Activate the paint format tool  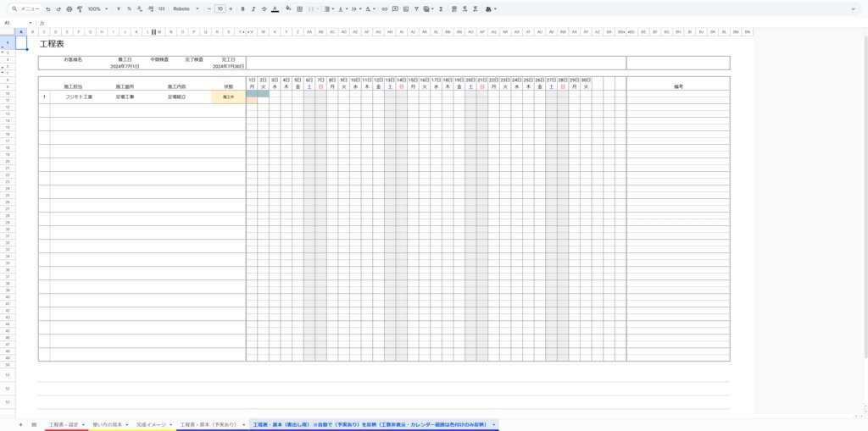(x=80, y=9)
